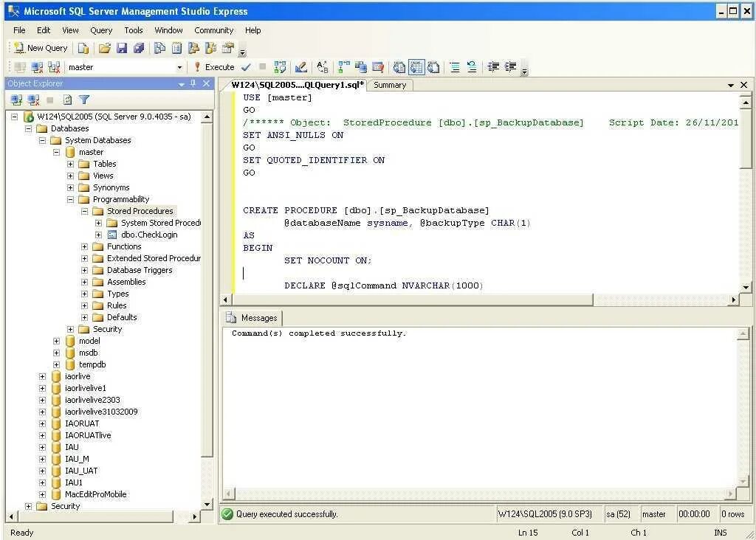Select the Database Triggers folder
This screenshot has height=540, width=756.
point(140,270)
